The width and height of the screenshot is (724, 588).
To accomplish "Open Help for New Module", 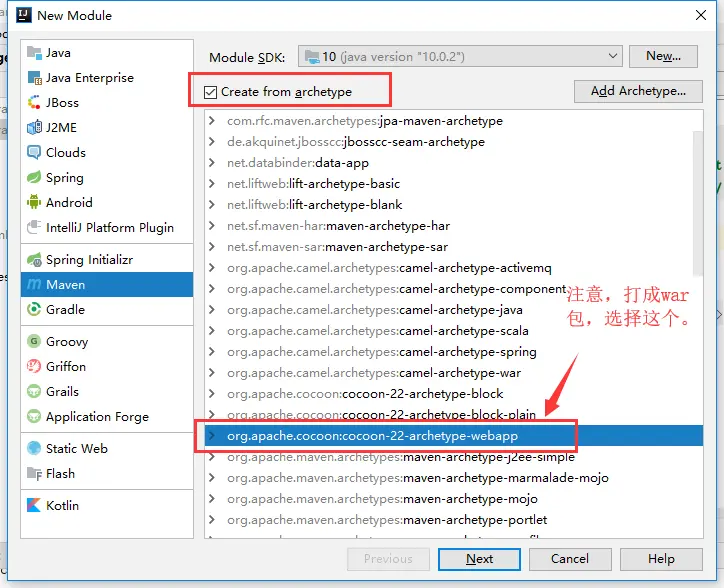I will click(x=661, y=559).
